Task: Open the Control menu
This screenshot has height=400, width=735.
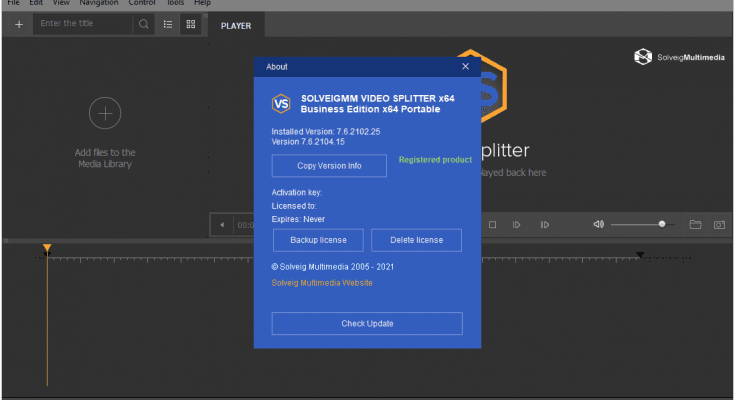Action: tap(142, 3)
